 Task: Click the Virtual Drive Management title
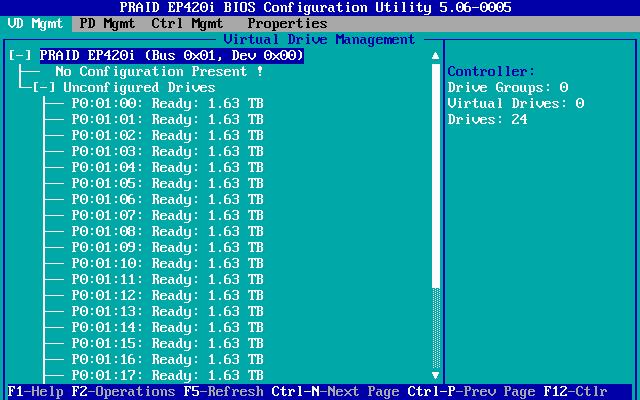(x=319, y=40)
